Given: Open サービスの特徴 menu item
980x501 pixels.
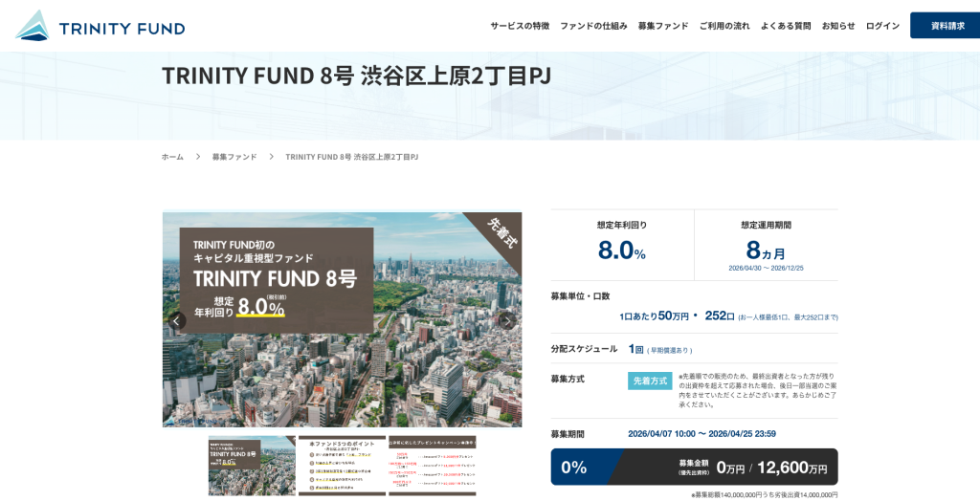Looking at the screenshot, I should (x=520, y=26).
